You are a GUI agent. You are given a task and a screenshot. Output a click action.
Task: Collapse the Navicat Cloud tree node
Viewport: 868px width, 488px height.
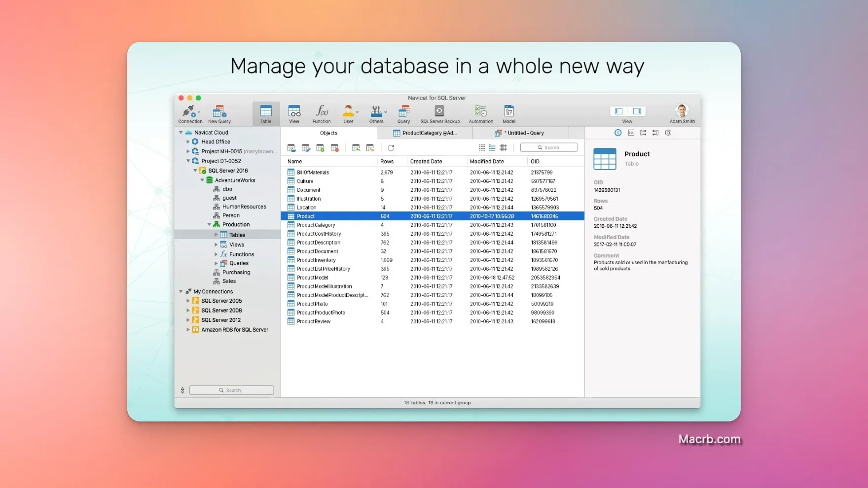point(181,133)
